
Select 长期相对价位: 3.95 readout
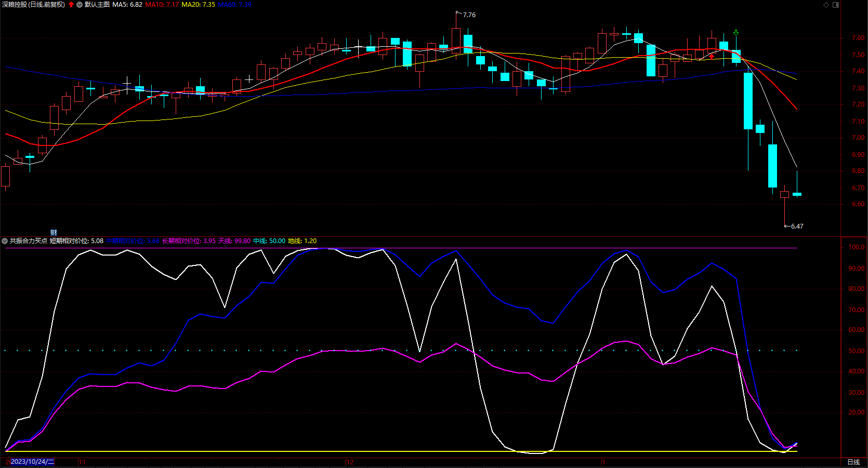click(189, 241)
